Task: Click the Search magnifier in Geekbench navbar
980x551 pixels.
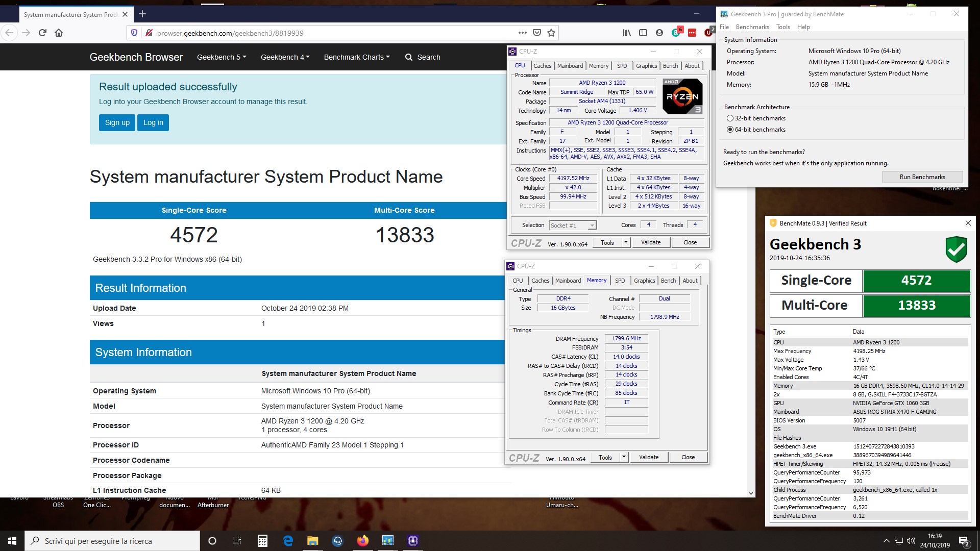Action: point(409,57)
